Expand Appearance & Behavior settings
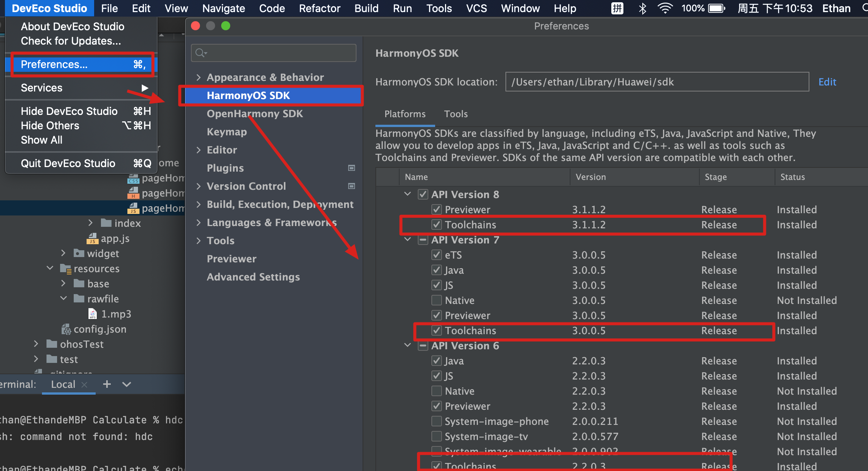This screenshot has width=868, height=471. 198,77
